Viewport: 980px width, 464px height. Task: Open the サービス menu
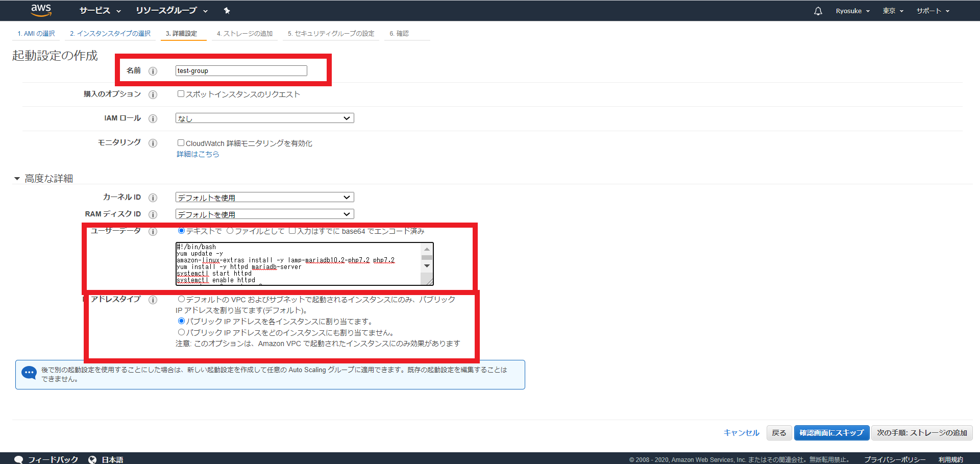coord(100,11)
